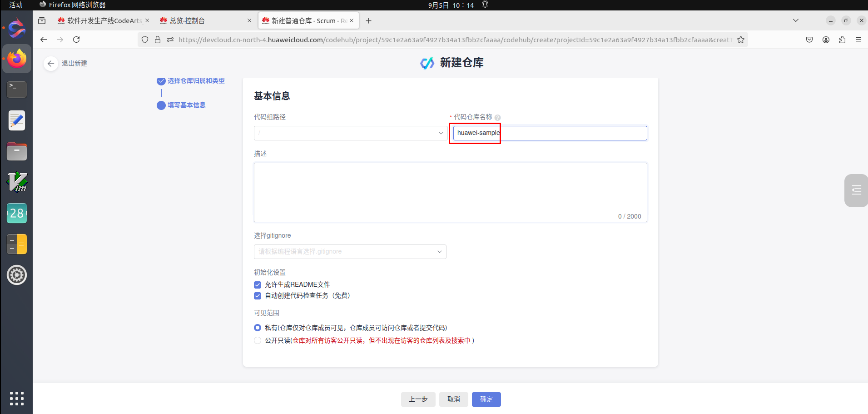Open the topmost dock icon above Firefox
Screen dimensions: 868x414
(x=17, y=28)
